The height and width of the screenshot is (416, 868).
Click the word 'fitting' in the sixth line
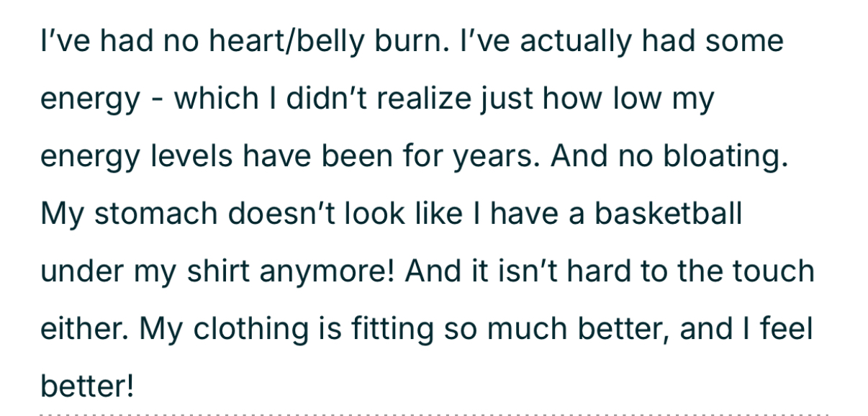[x=394, y=330]
